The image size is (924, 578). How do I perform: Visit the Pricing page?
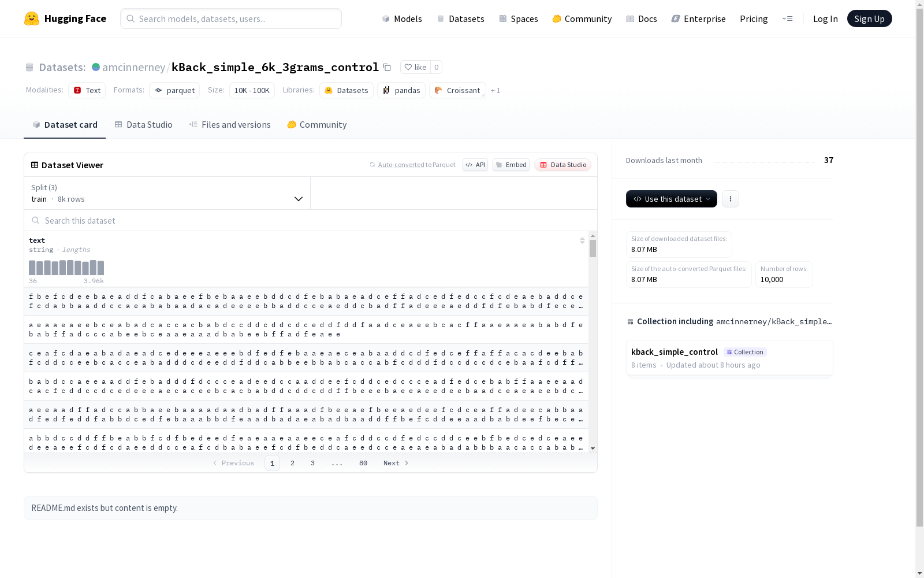tap(754, 18)
